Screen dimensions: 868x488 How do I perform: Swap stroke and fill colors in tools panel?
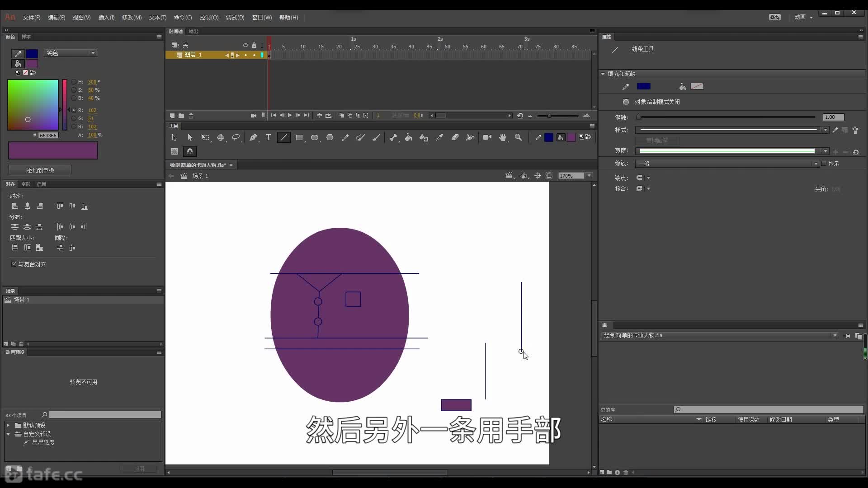point(588,137)
